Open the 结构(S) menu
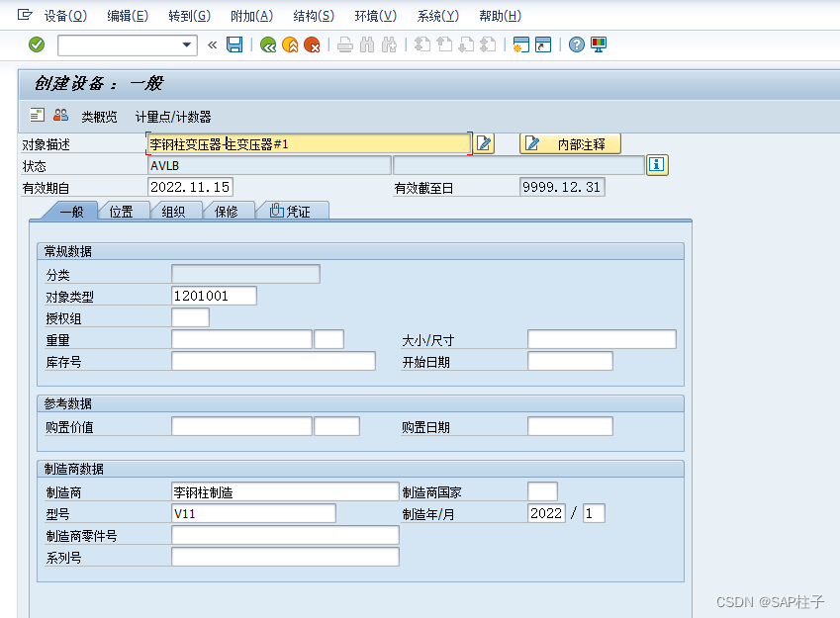 [x=314, y=16]
